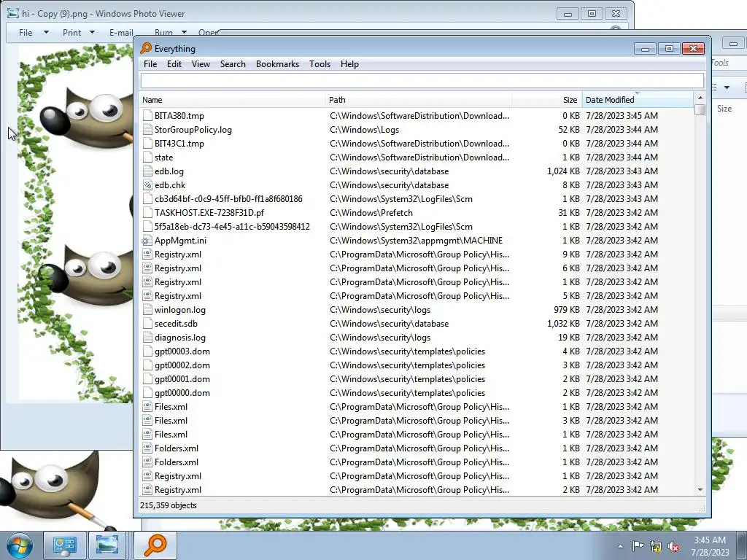747x560 pixels.
Task: Open the Photo Viewer taskbar button
Action: 107,545
